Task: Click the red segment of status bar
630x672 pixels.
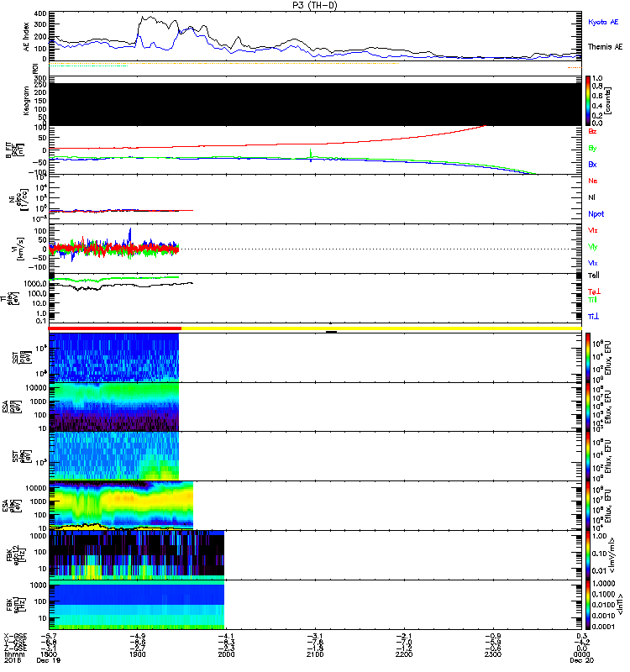Action: [115, 328]
